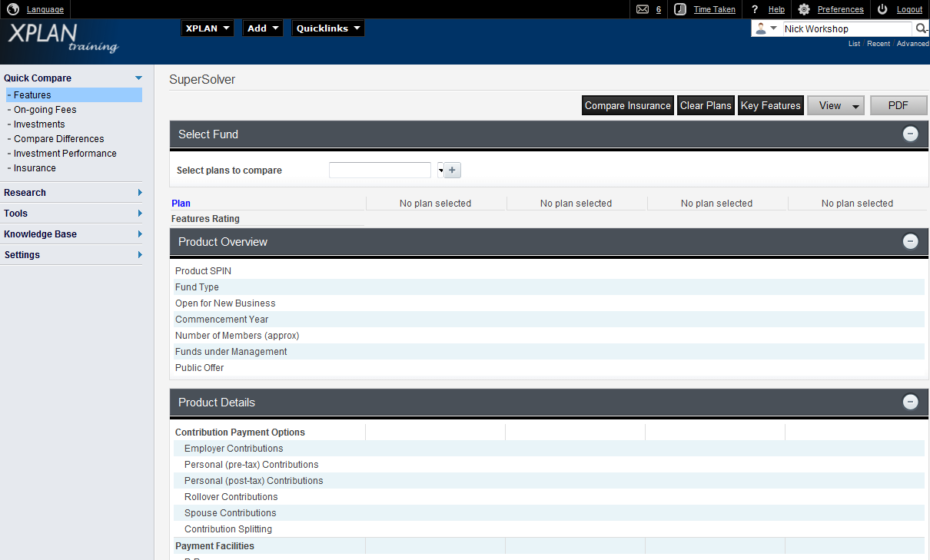Click the Help link
Viewport: 930px width, 560px height.
[x=776, y=9]
